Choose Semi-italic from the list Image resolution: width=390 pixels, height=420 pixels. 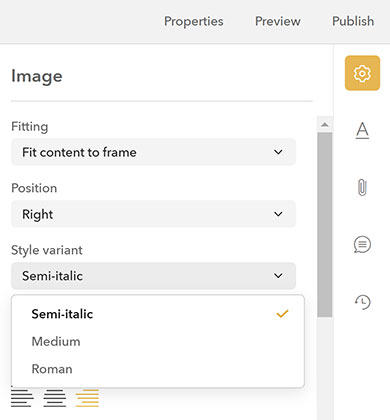[158, 314]
